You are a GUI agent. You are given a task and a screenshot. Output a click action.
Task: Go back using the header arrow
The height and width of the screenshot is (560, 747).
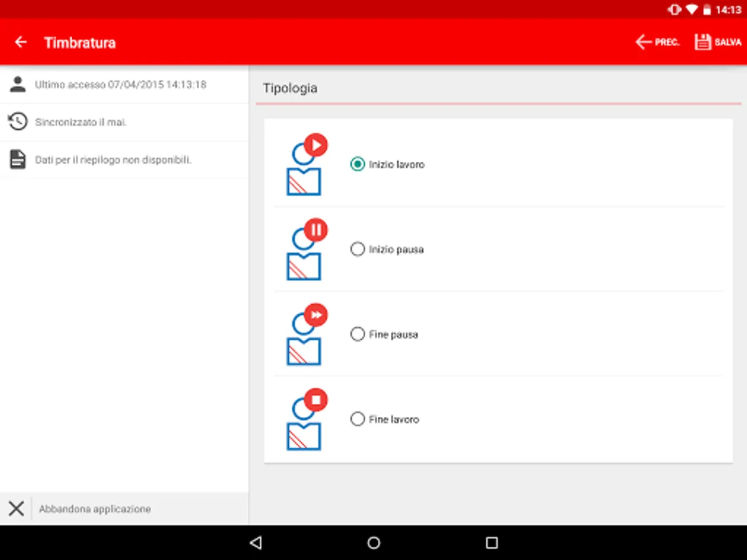coord(21,42)
